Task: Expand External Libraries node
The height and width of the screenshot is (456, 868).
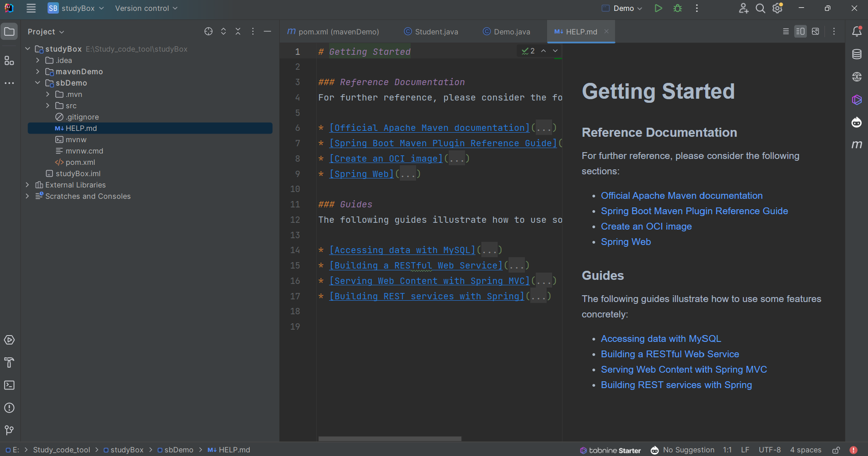Action: pyautogui.click(x=28, y=185)
